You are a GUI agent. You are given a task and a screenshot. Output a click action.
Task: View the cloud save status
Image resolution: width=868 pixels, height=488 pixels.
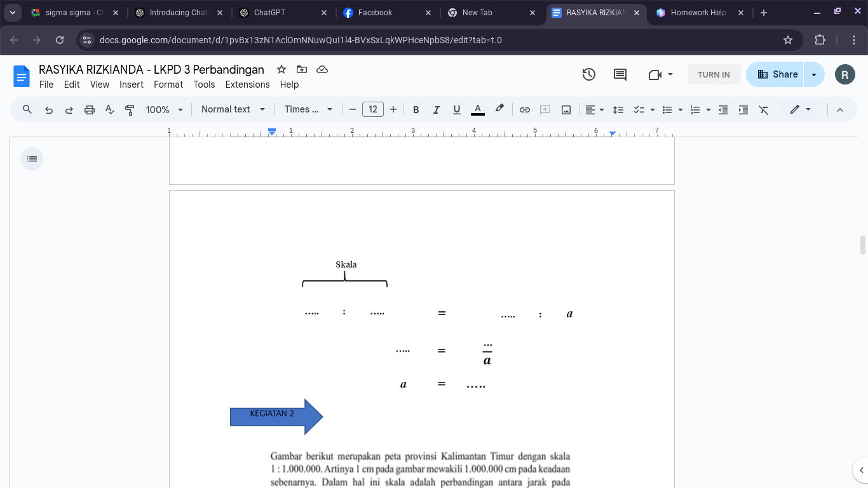(322, 69)
